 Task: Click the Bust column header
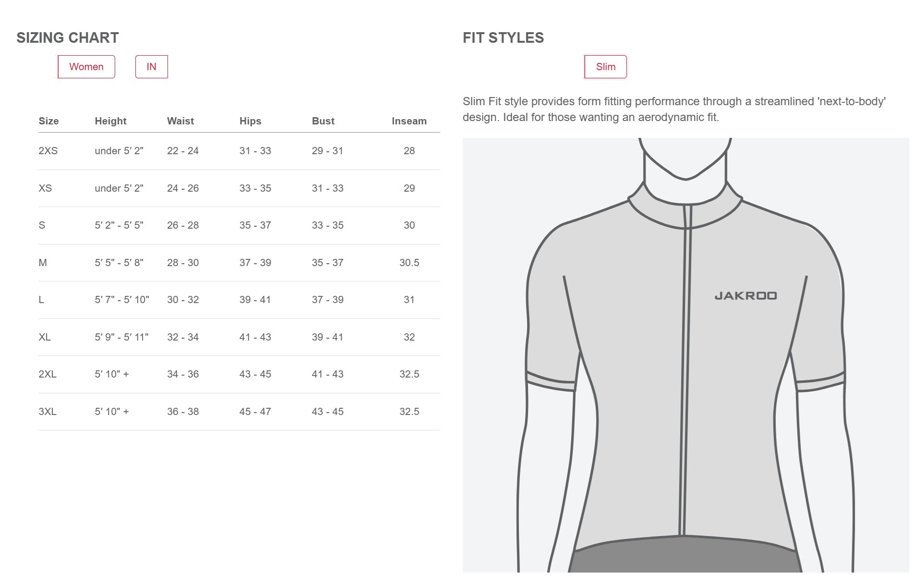tap(323, 121)
